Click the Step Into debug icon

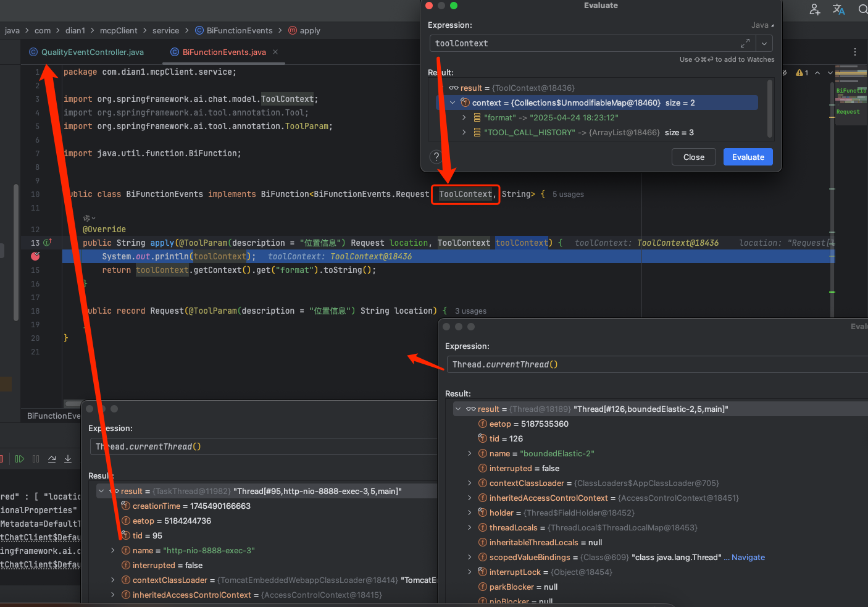coord(68,459)
